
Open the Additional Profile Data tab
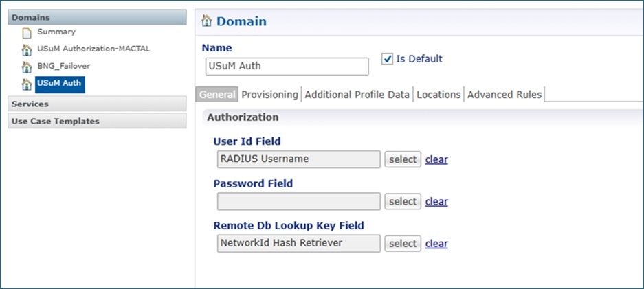point(357,95)
